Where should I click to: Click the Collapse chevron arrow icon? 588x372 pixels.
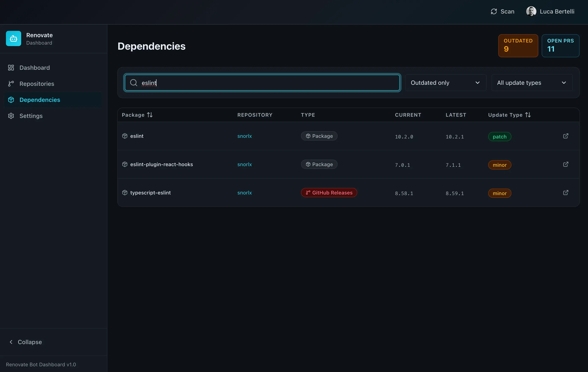click(11, 342)
